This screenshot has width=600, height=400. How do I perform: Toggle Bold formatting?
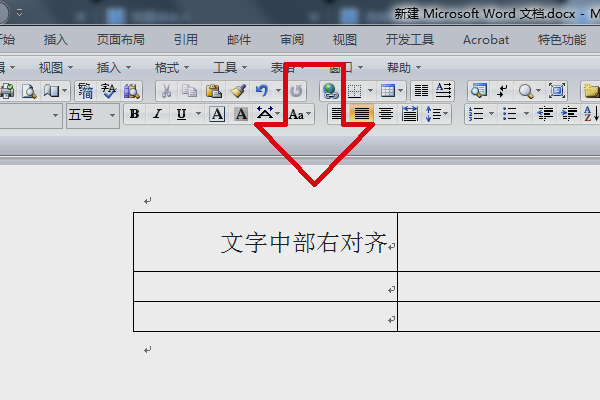134,114
